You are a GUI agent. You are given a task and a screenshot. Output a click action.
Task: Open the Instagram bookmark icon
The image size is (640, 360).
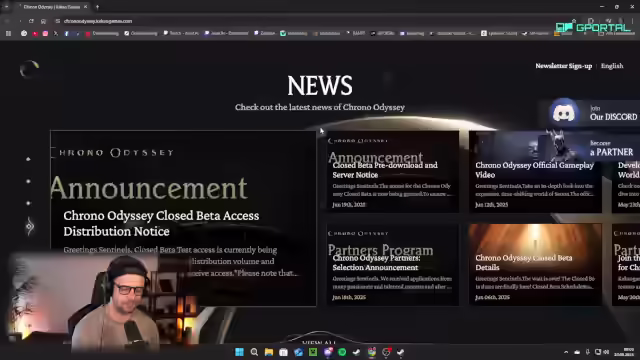click(x=45, y=33)
